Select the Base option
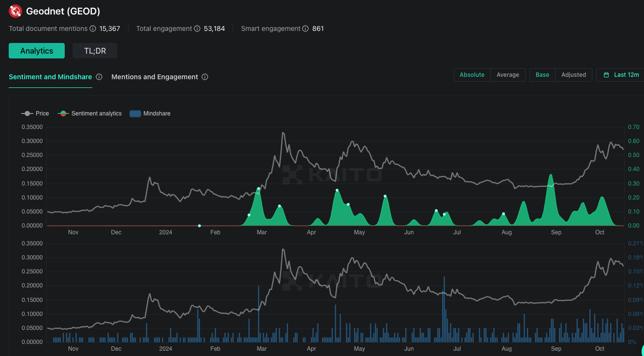 point(543,75)
